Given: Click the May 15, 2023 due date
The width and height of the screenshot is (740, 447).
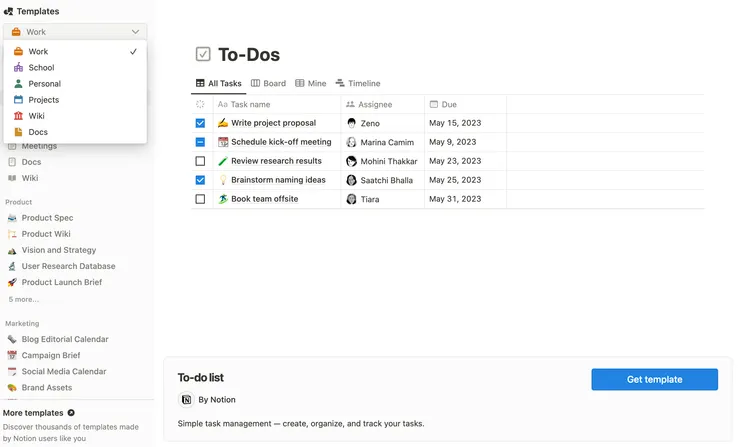Looking at the screenshot, I should [x=455, y=123].
